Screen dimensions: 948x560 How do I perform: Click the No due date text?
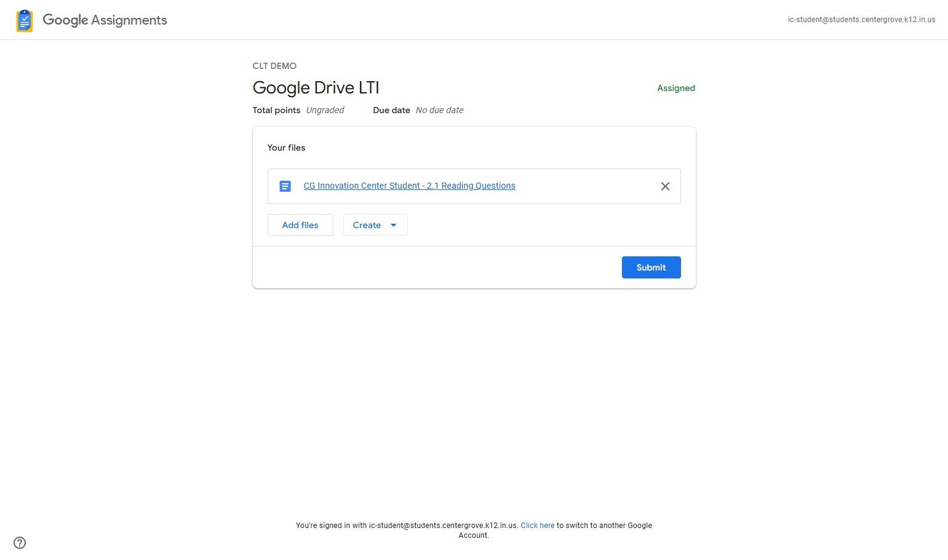[439, 110]
